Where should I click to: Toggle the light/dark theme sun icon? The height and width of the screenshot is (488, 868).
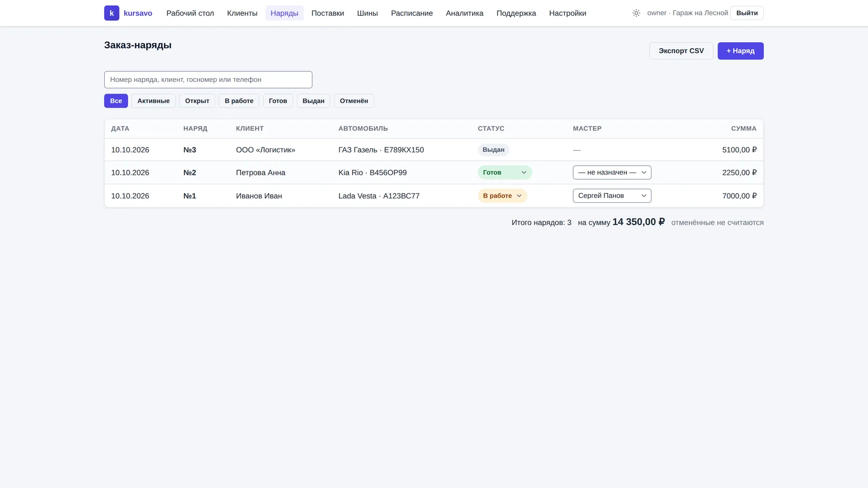[636, 13]
